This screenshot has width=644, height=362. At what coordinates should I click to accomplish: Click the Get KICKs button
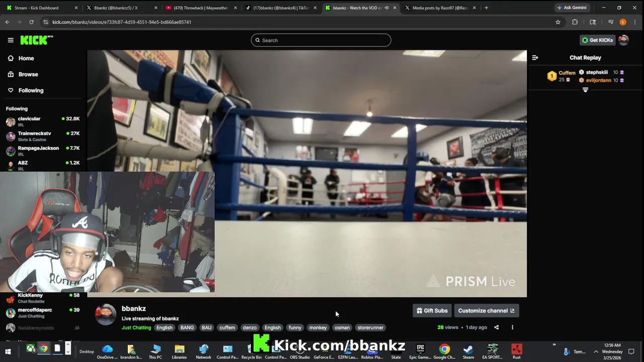(597, 40)
